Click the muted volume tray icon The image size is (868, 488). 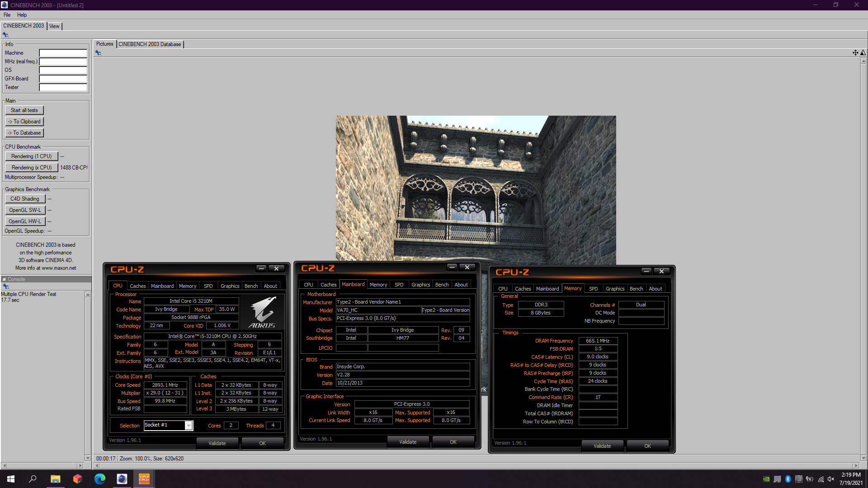click(x=831, y=479)
